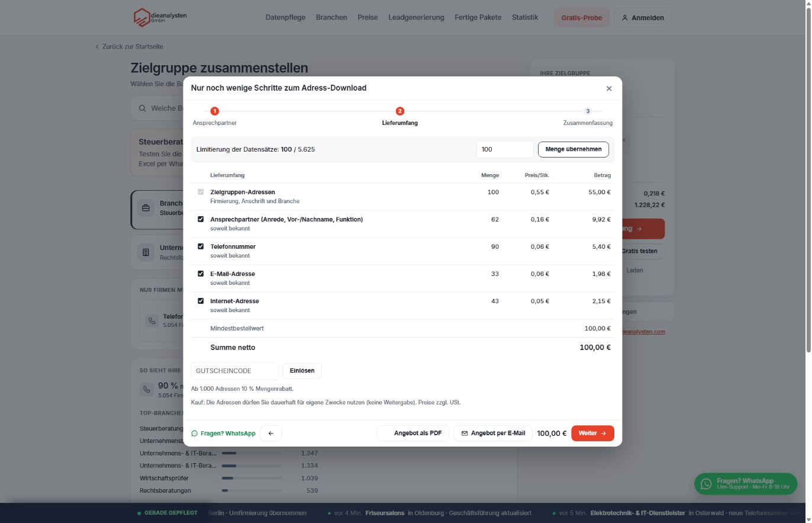Close the Adress-Download dialog with the X
Screen dimensions: 812x523
[609, 88]
